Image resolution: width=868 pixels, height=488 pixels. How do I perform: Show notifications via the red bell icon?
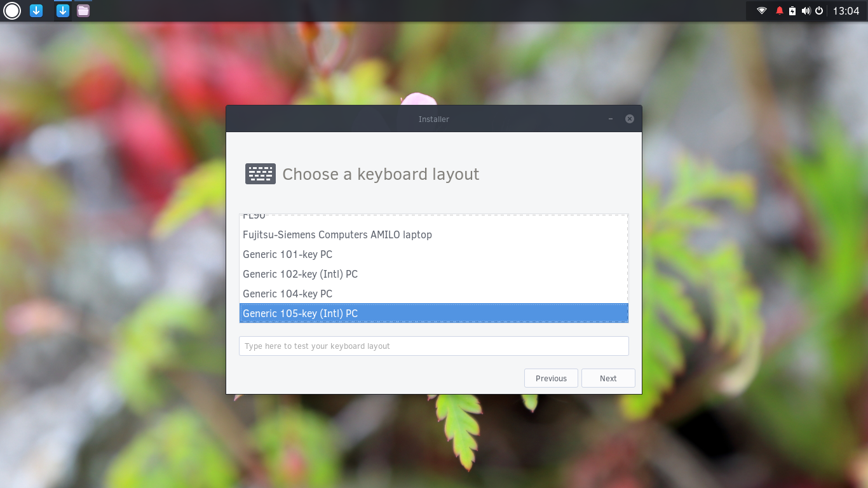pyautogui.click(x=780, y=11)
